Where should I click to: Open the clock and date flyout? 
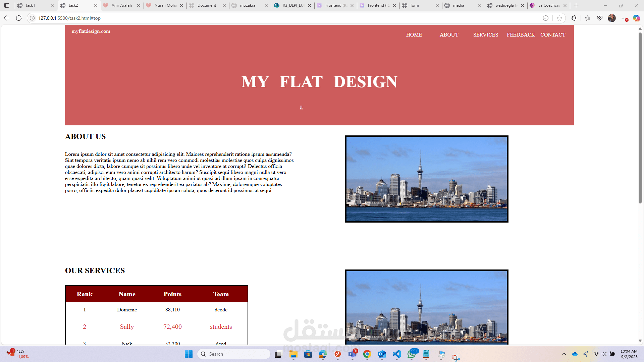(x=629, y=354)
